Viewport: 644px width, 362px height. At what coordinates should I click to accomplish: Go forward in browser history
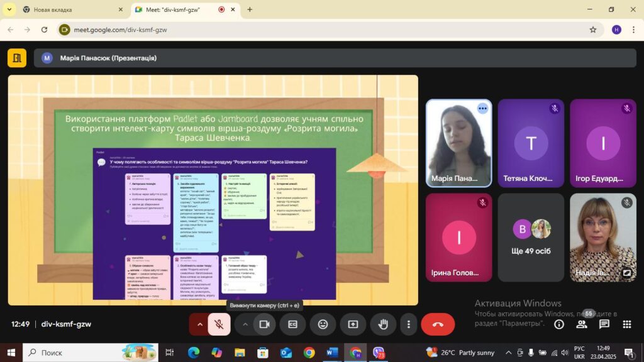pyautogui.click(x=27, y=30)
